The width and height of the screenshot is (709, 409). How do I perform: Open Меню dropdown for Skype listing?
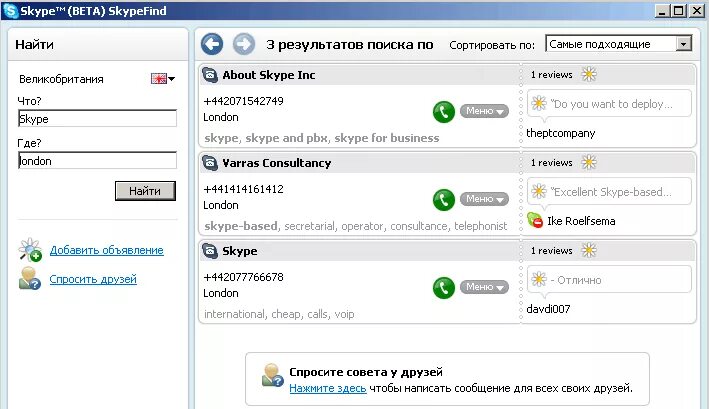point(484,287)
